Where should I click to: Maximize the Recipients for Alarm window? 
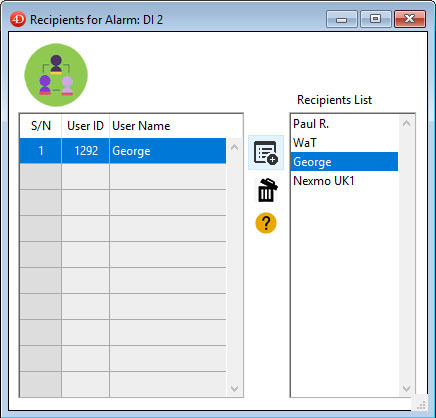coord(375,19)
